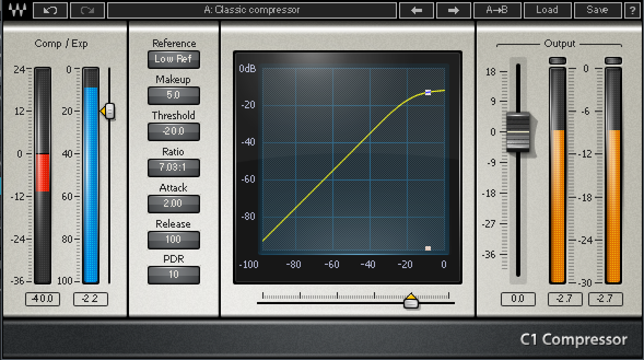Select the Threshold value -20.0

click(x=174, y=131)
